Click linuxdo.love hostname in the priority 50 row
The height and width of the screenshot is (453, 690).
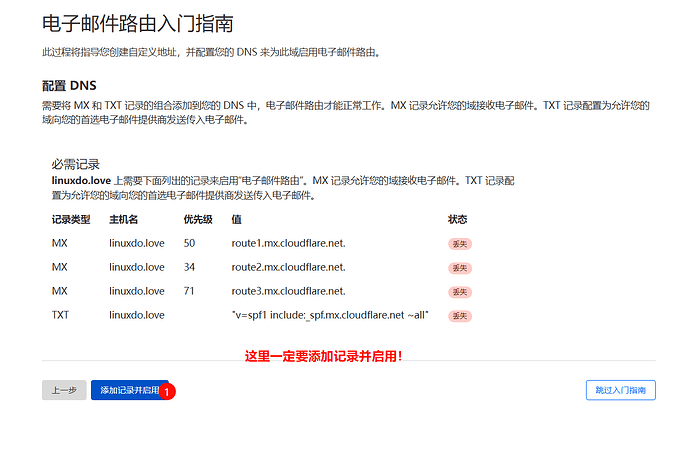137,243
